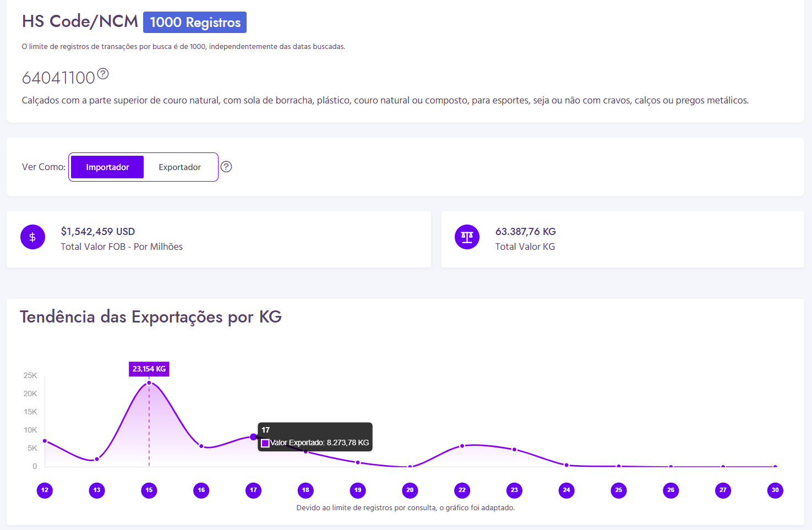Screen dimensions: 812x530
Task: Click data point at day 23 on curve
Action: (x=514, y=450)
